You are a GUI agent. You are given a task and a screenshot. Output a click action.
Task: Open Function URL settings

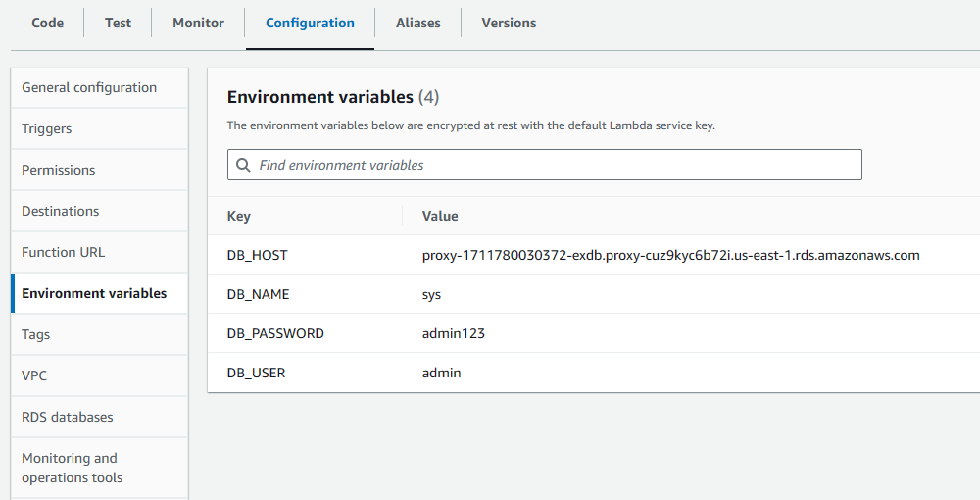coord(64,252)
